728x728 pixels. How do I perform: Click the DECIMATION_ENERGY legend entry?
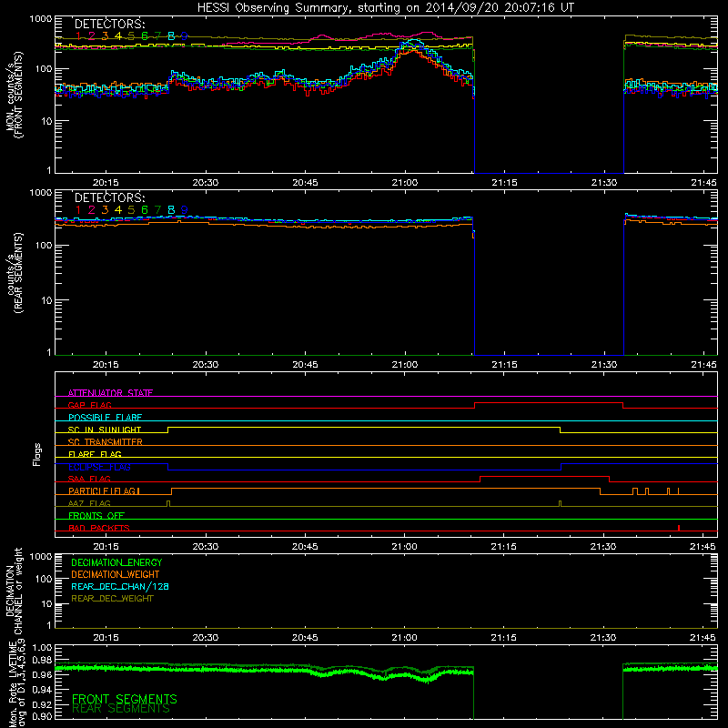(x=116, y=562)
